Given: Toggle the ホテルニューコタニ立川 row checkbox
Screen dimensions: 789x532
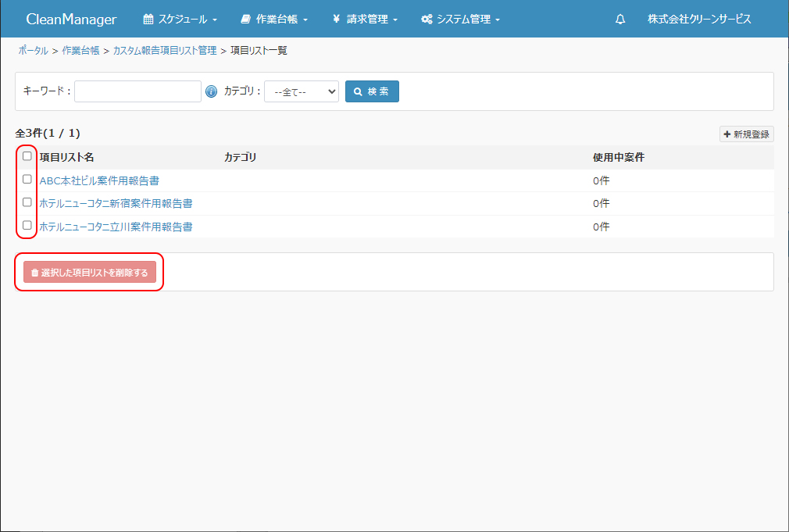Looking at the screenshot, I should (27, 226).
